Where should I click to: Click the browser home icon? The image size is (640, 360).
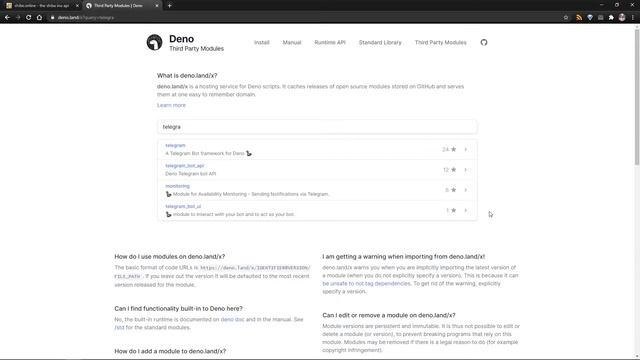click(x=39, y=18)
